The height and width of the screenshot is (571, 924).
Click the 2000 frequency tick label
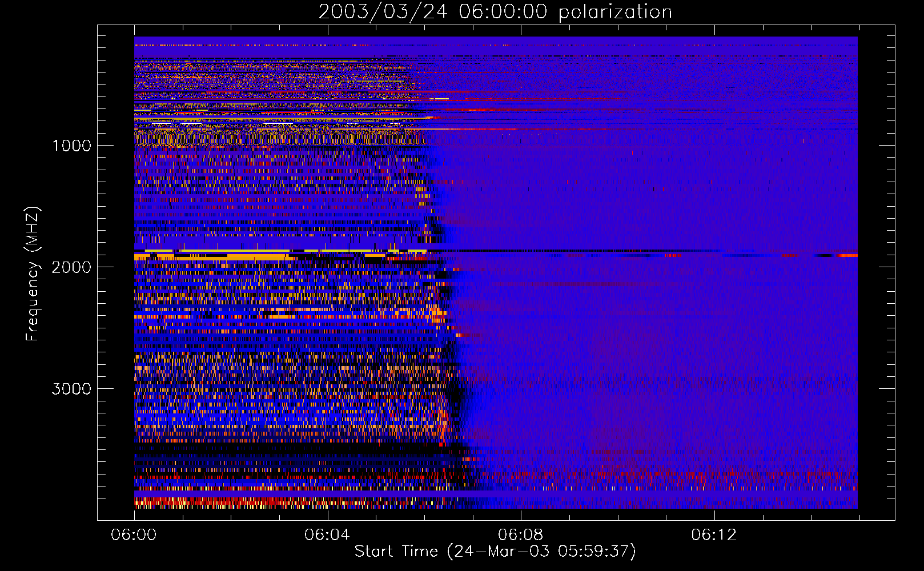click(x=71, y=267)
